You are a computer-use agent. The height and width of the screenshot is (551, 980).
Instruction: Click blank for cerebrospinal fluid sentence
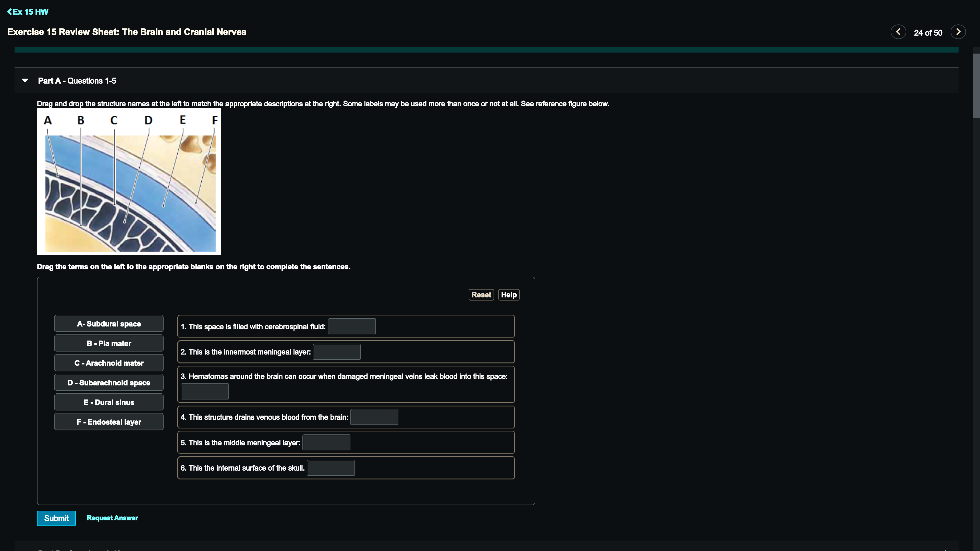click(351, 327)
